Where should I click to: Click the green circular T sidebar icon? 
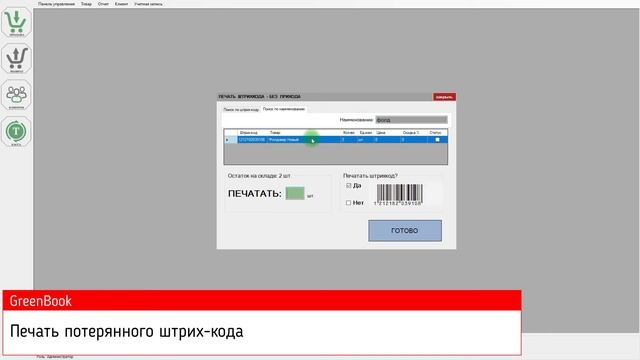16,131
